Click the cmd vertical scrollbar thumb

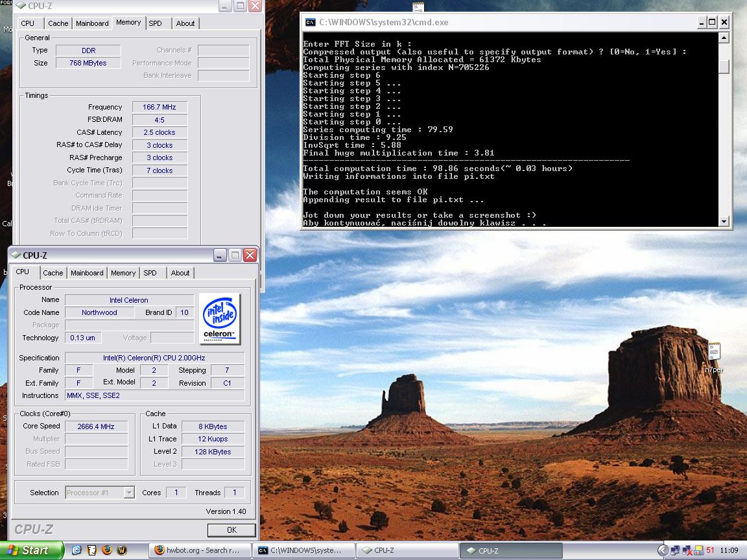click(724, 66)
